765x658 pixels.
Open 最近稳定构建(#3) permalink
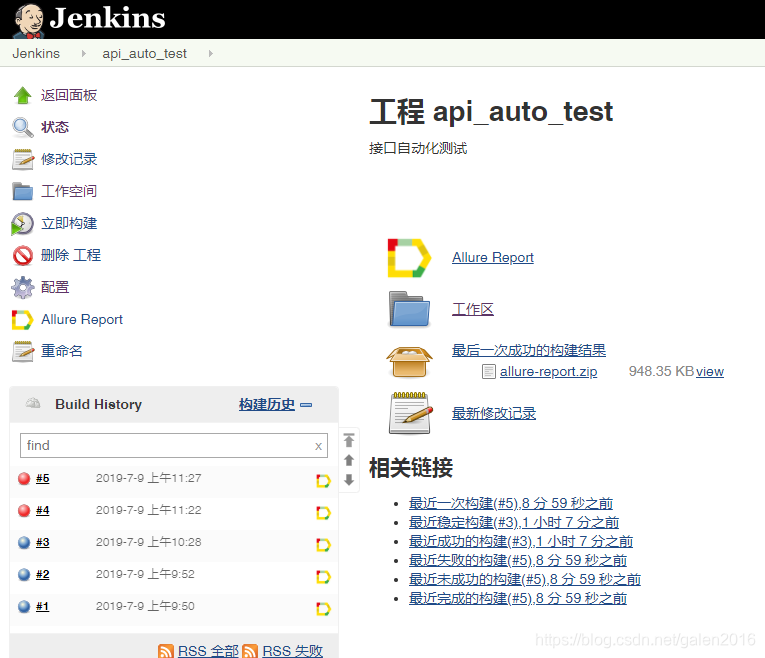(514, 522)
